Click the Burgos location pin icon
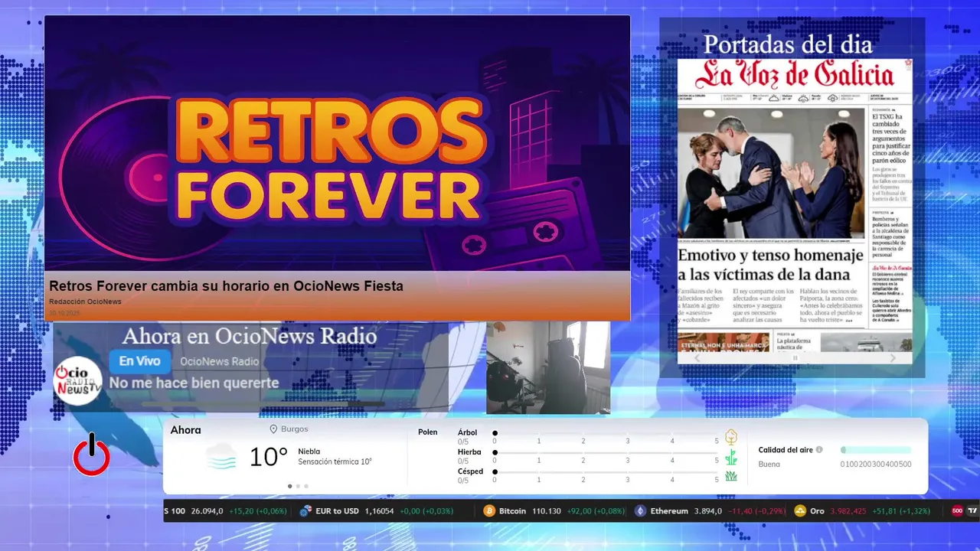This screenshot has height=551, width=980. (273, 429)
